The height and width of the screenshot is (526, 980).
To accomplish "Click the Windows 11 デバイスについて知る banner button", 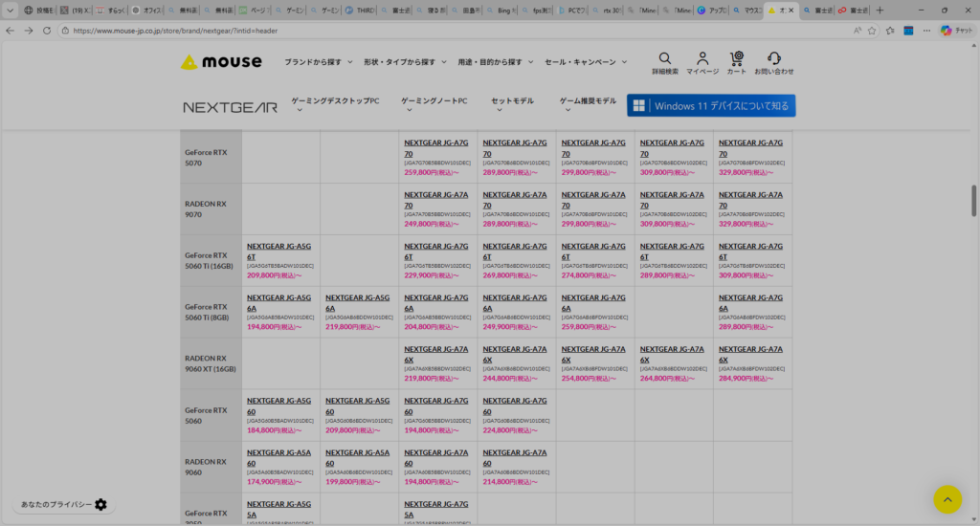I will pos(711,105).
